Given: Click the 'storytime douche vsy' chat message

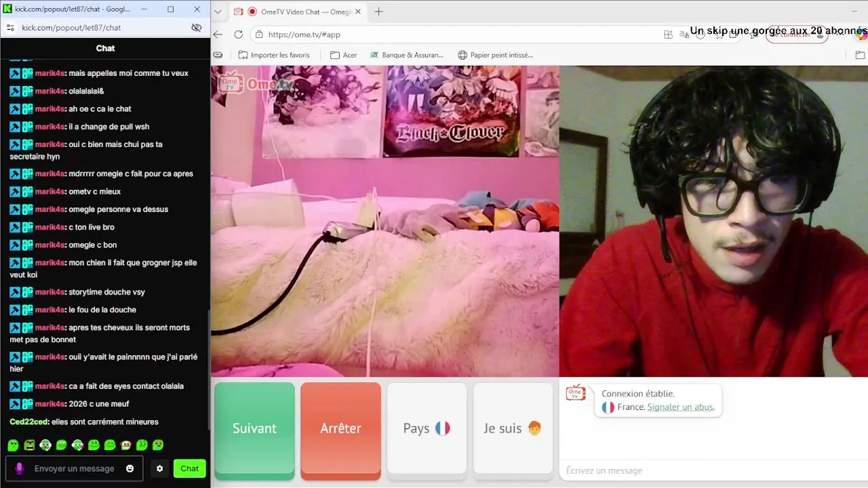Looking at the screenshot, I should 106,292.
